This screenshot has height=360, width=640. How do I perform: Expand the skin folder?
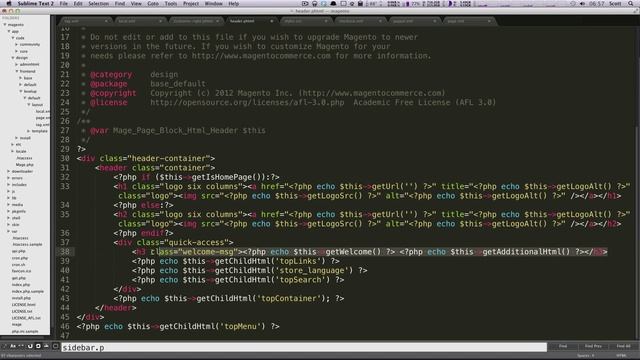(9, 224)
